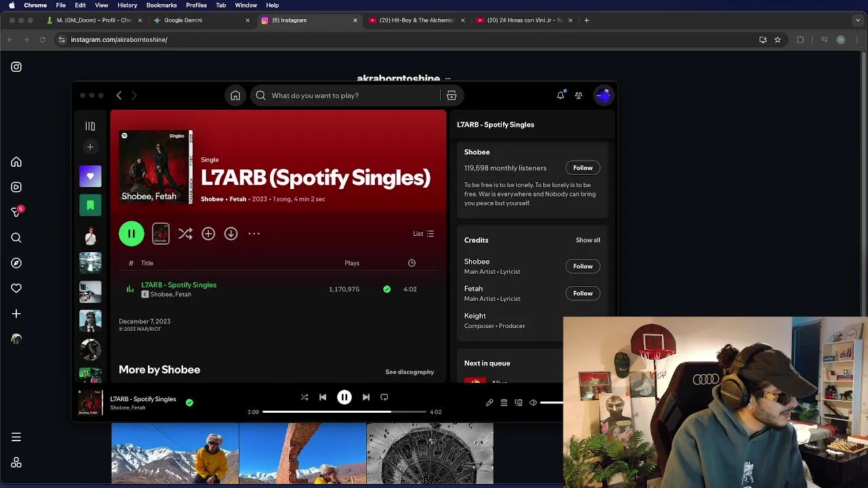Toggle repeat in the player bar
The width and height of the screenshot is (868, 488).
tap(384, 397)
